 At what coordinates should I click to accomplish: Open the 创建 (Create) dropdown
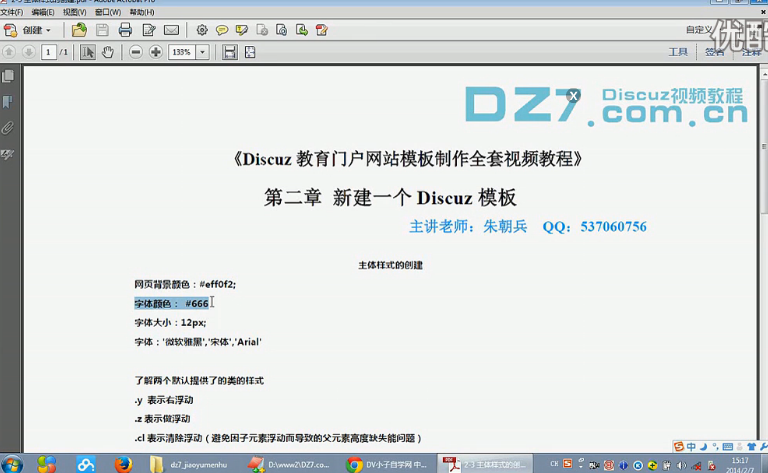click(x=28, y=30)
